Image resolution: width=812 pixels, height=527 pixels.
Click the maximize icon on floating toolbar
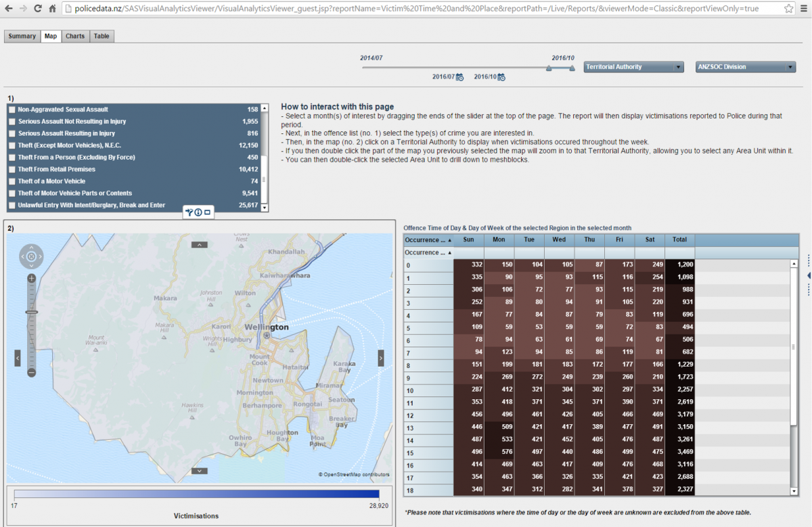[208, 212]
